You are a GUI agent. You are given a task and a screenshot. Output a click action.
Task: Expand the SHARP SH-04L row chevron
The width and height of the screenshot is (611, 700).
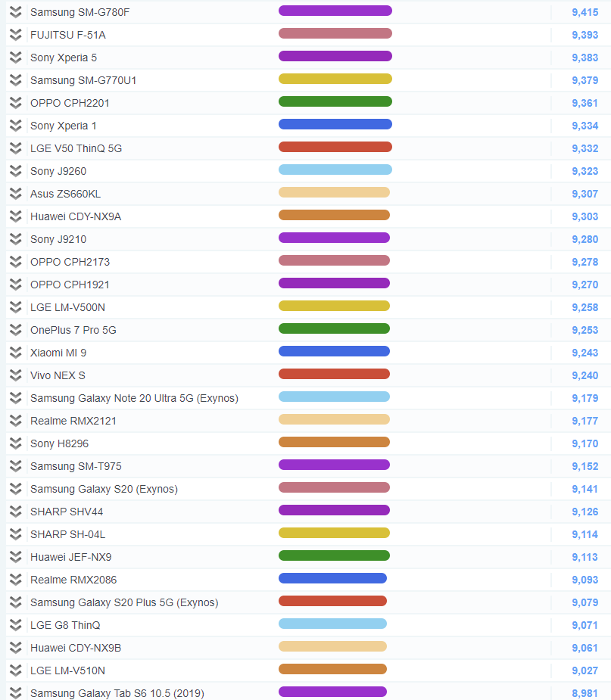tap(16, 534)
